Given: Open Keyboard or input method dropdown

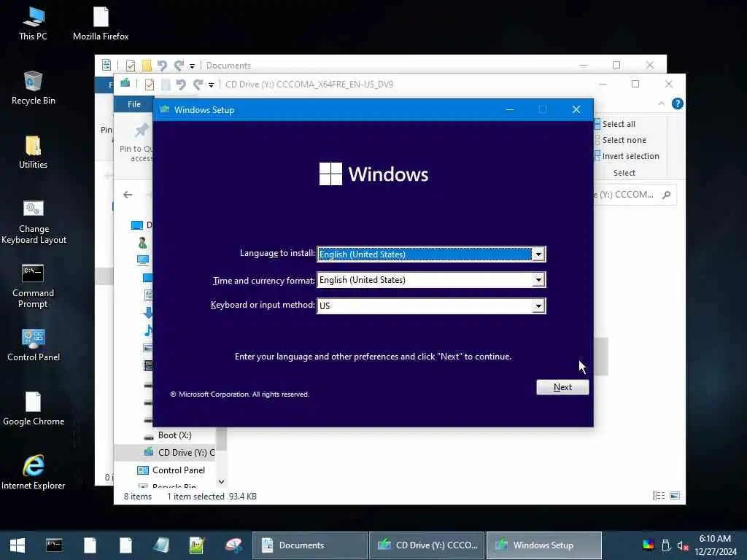Looking at the screenshot, I should point(538,306).
